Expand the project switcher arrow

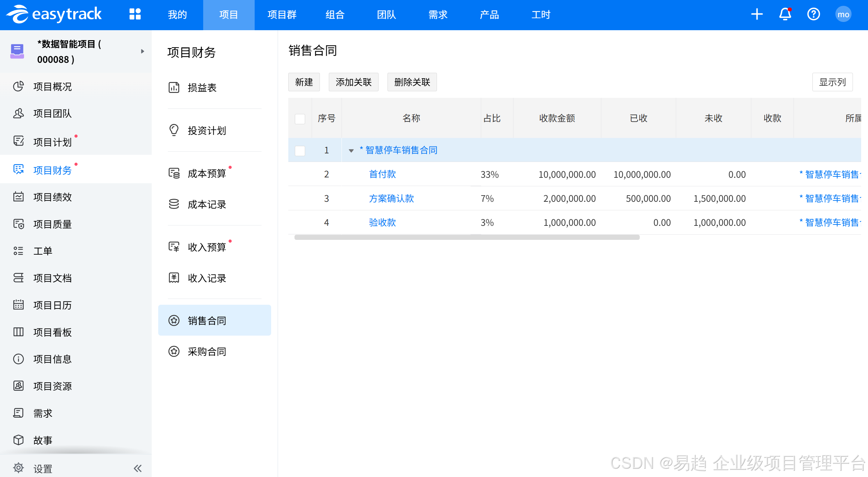click(142, 51)
